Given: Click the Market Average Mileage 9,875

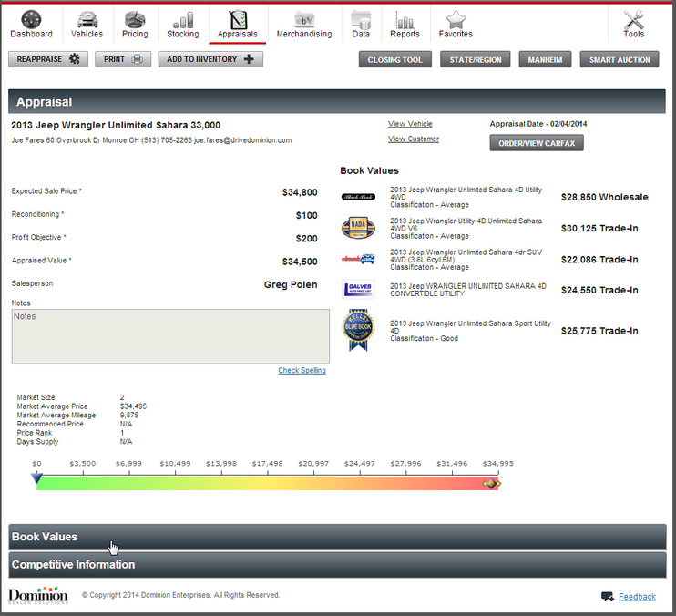Looking at the screenshot, I should point(129,416).
